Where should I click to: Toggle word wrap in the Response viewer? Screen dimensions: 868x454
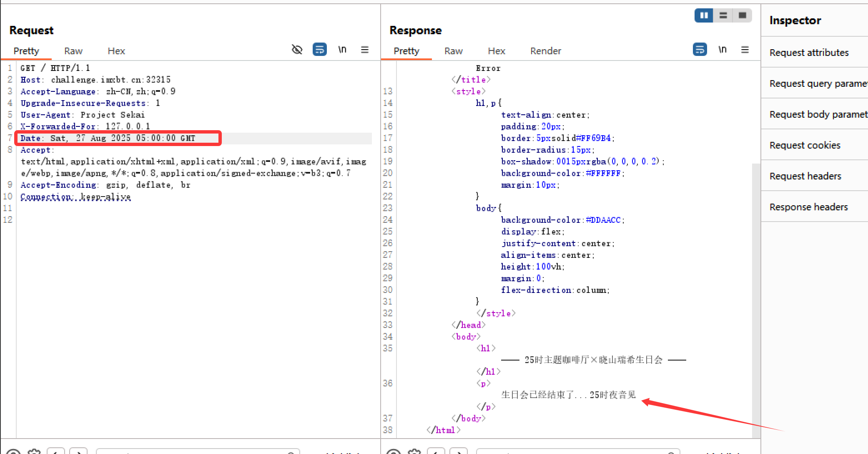coord(700,50)
